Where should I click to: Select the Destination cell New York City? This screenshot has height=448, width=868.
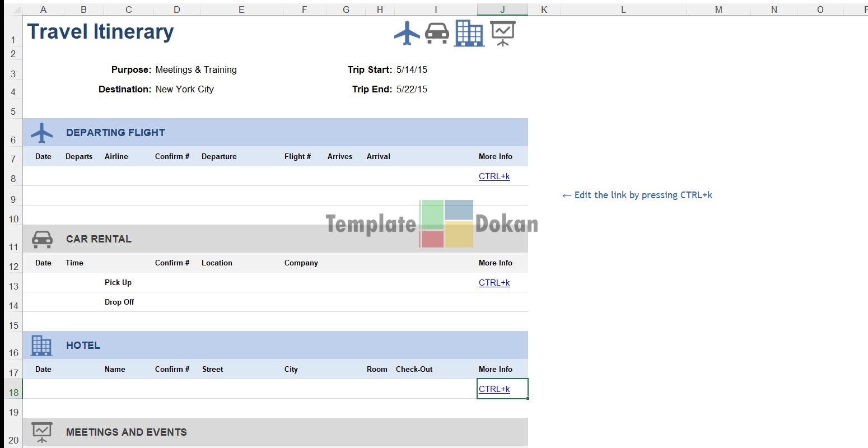(x=185, y=90)
